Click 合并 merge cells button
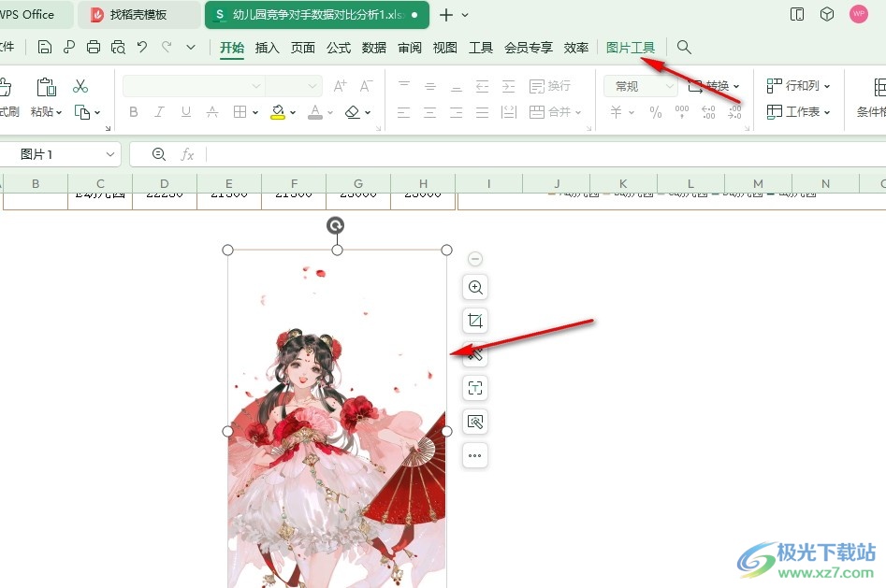886x588 pixels. click(x=555, y=112)
